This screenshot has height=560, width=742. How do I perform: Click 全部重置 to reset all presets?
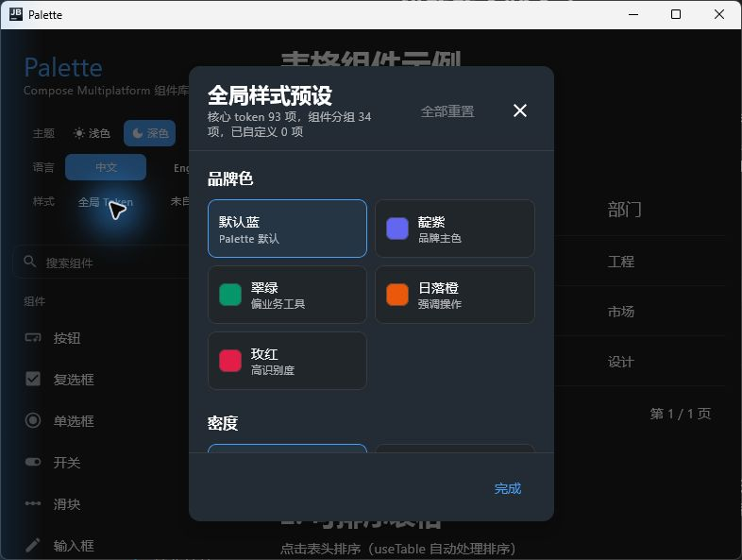pos(447,111)
